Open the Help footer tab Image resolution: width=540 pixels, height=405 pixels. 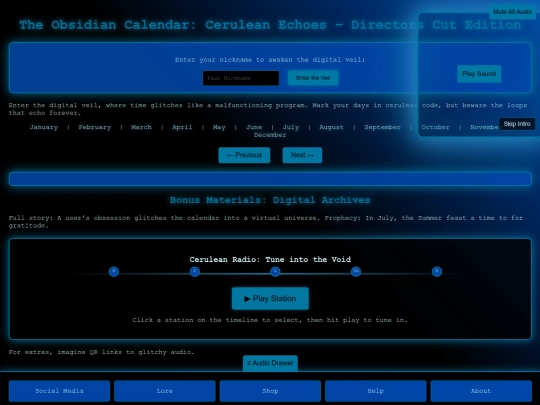[376, 391]
